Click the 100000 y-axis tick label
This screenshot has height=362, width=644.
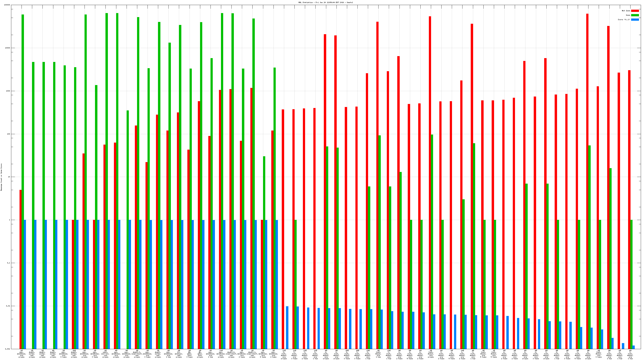pyautogui.click(x=7, y=5)
